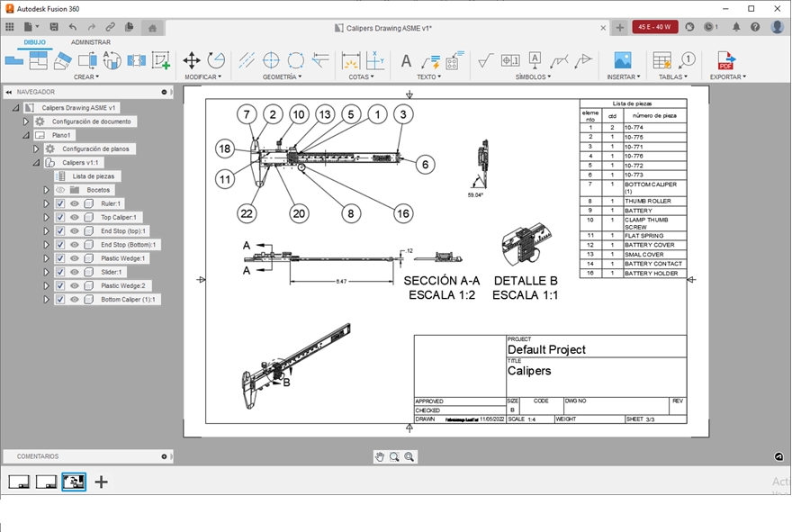
Task: Select the Feature Control Frame tool
Action: click(x=510, y=60)
